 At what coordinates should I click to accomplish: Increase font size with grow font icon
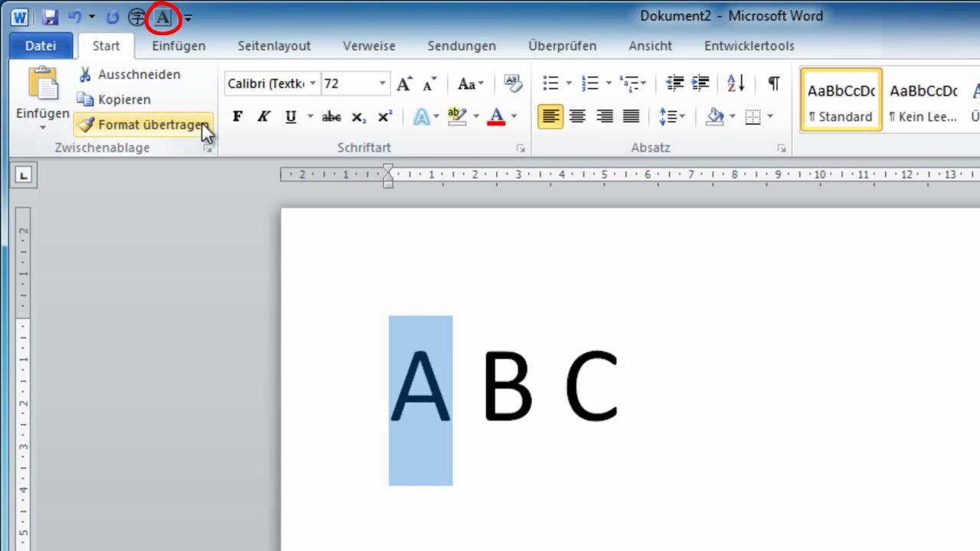tap(405, 83)
